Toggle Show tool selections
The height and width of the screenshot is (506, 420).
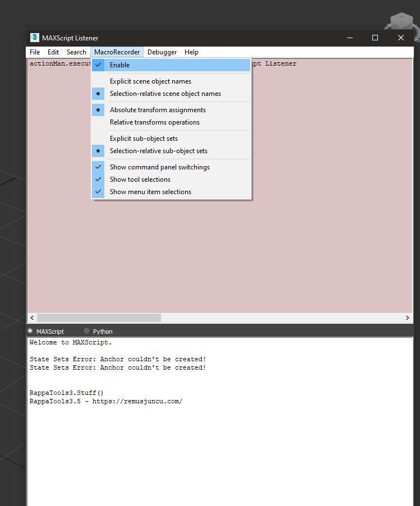pyautogui.click(x=171, y=180)
